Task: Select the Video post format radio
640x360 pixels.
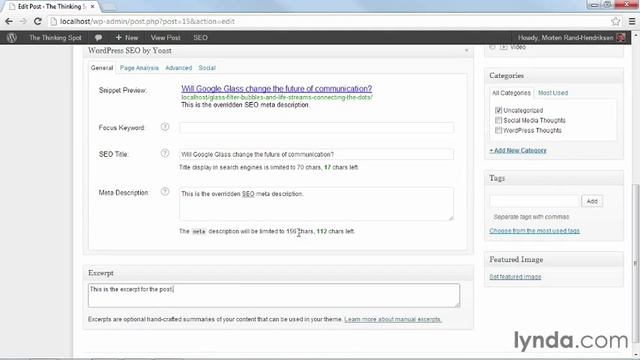Action: 492,47
